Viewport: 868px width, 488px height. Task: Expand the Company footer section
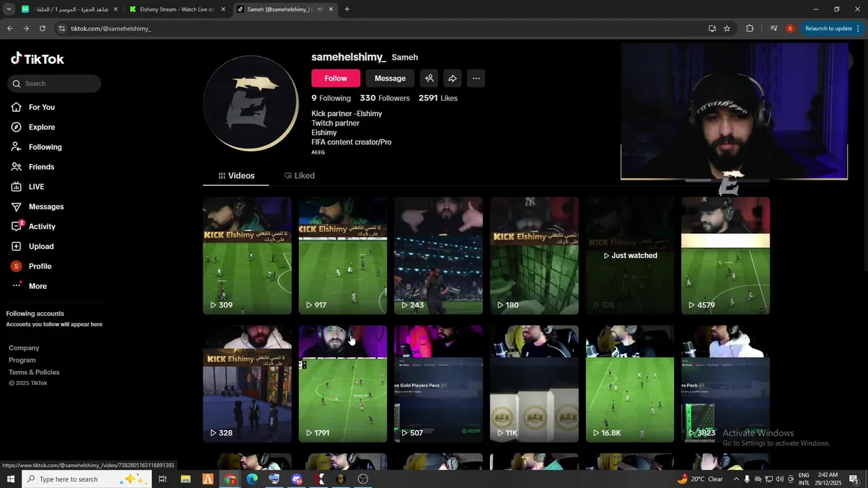coord(24,348)
